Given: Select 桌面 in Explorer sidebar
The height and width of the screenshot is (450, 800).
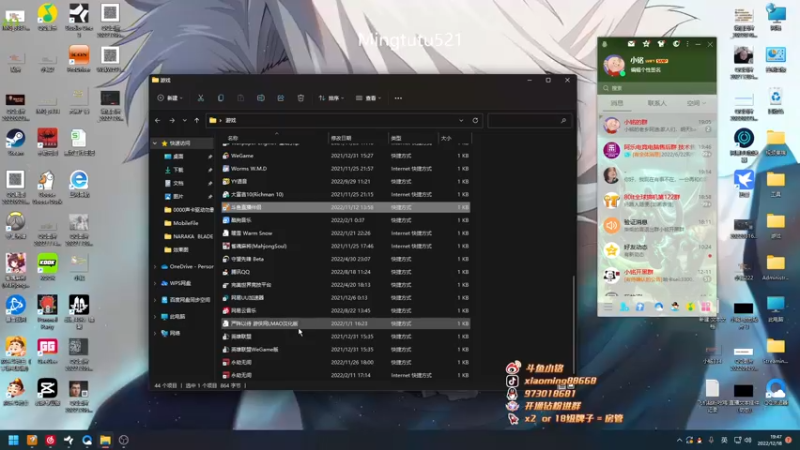Looking at the screenshot, I should [178, 157].
